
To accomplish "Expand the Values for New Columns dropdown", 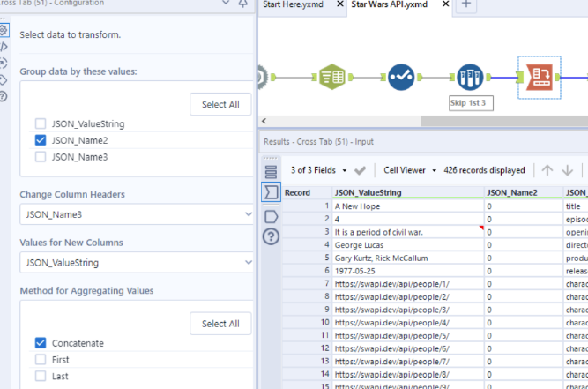I will click(137, 262).
